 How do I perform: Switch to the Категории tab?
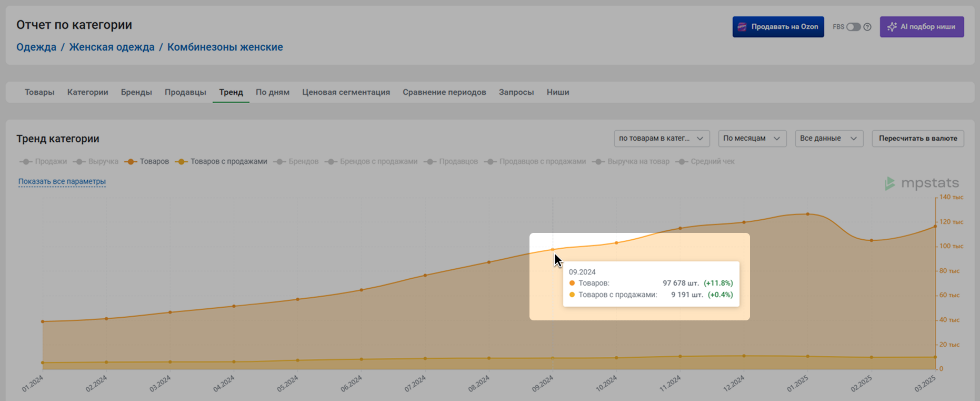pyautogui.click(x=88, y=92)
